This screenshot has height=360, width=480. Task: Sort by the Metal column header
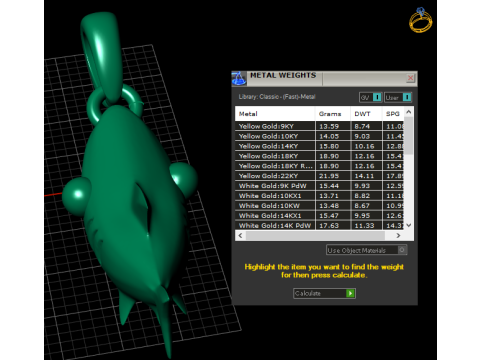click(275, 114)
